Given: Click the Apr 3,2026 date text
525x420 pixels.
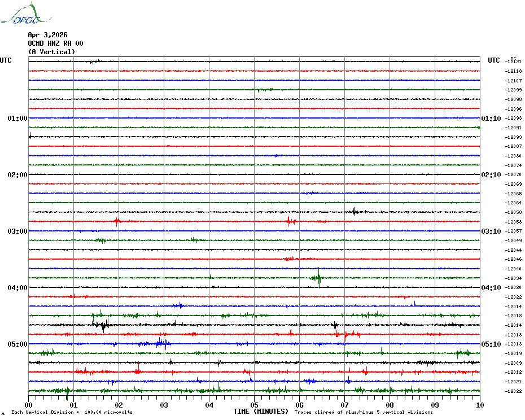Looking at the screenshot, I should coord(47,35).
